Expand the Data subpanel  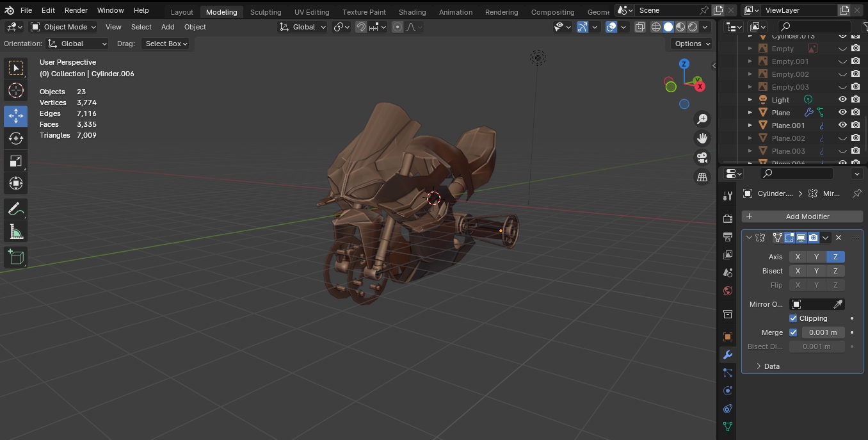(x=767, y=366)
